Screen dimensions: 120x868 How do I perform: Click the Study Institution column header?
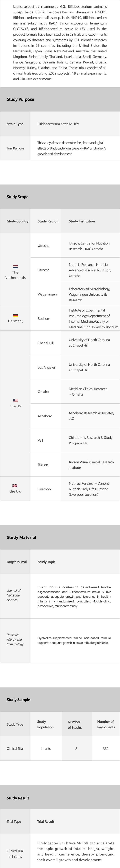pyautogui.click(x=82, y=221)
